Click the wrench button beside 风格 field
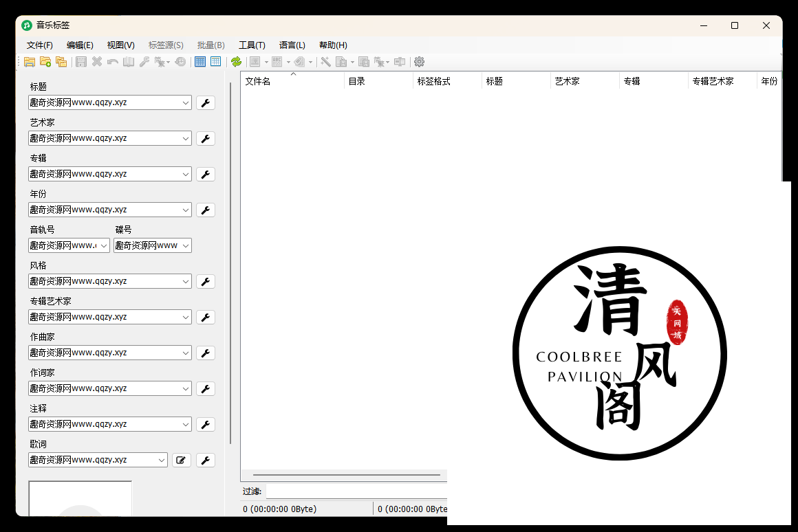The width and height of the screenshot is (798, 532). point(206,281)
